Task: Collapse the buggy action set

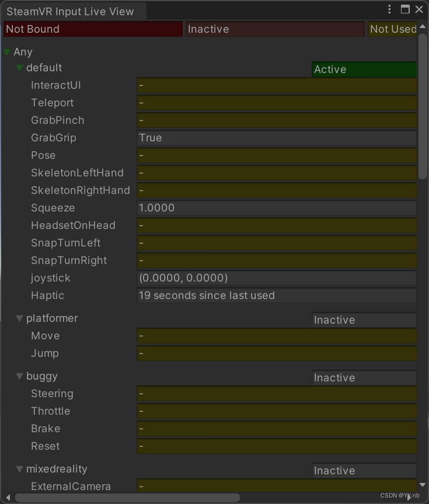Action: (20, 376)
